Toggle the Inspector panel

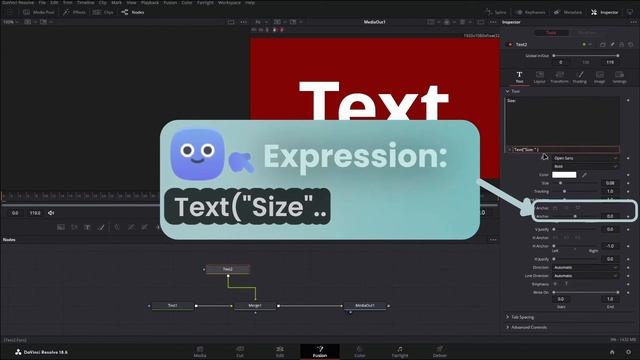tap(604, 12)
